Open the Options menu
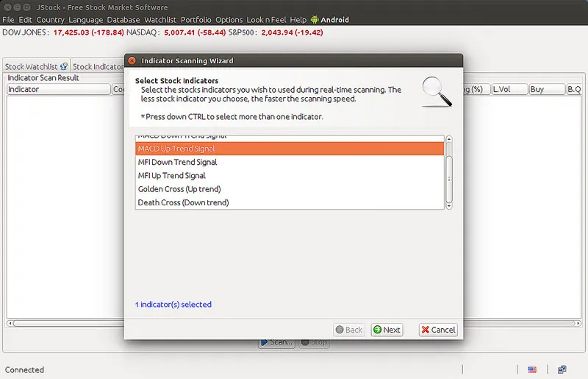The width and height of the screenshot is (588, 379). pyautogui.click(x=229, y=20)
